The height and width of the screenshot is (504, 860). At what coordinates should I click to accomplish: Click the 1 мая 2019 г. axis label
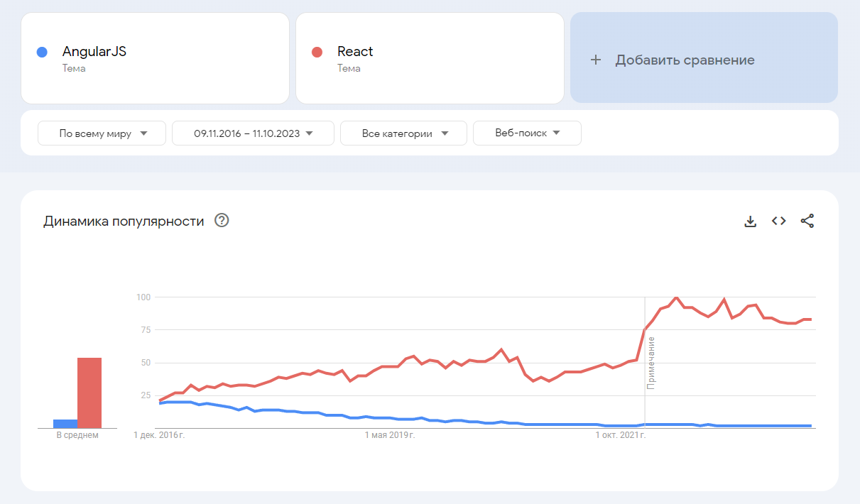tap(390, 434)
